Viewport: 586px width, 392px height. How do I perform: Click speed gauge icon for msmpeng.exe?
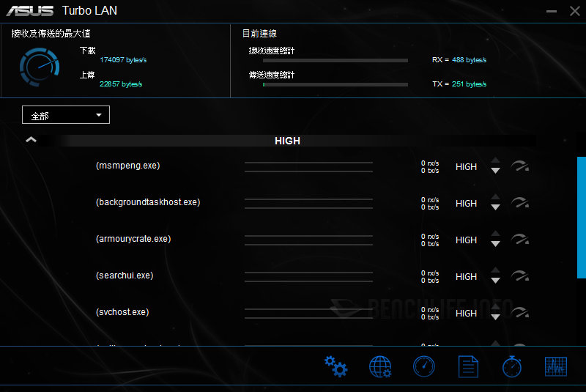click(520, 166)
